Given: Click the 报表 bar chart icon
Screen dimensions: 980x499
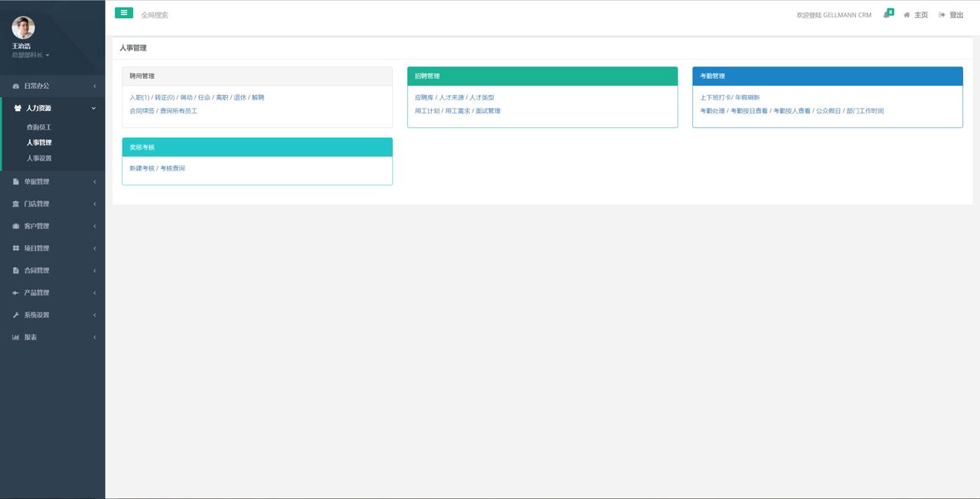Looking at the screenshot, I should tap(15, 338).
